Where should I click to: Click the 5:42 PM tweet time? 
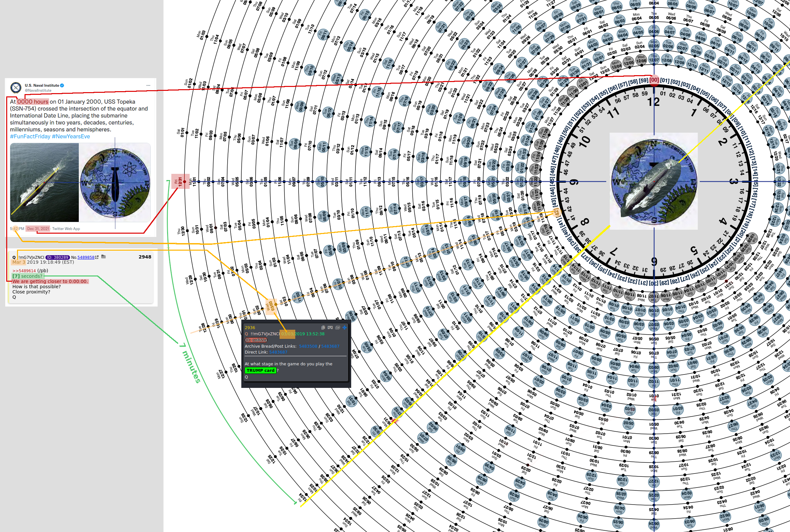tap(17, 229)
